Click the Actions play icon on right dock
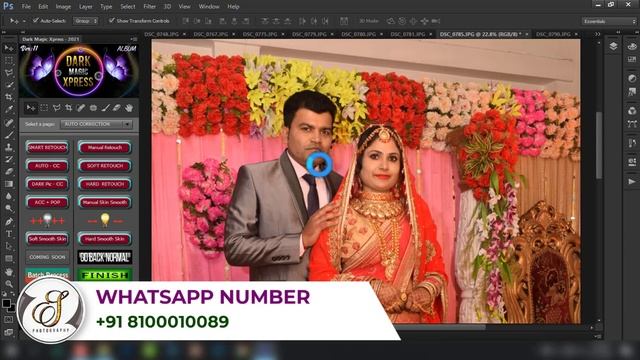Image resolution: width=640 pixels, height=360 pixels. (632, 181)
